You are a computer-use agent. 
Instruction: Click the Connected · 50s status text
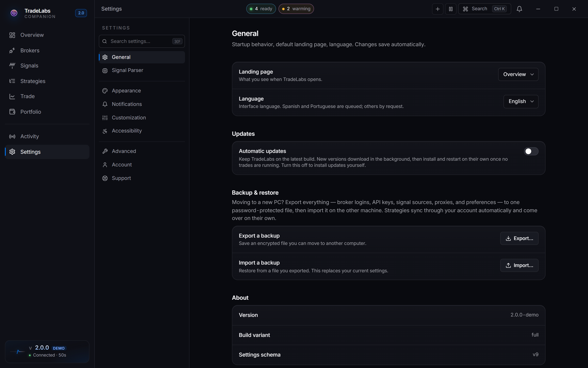pos(50,355)
